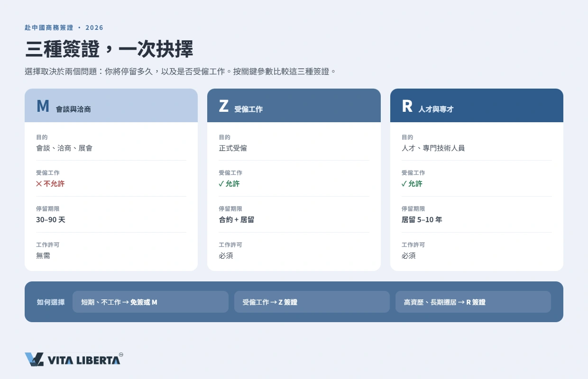Image resolution: width=588 pixels, height=379 pixels.
Task: Click the 工作許可 label in the R card
Action: point(413,245)
